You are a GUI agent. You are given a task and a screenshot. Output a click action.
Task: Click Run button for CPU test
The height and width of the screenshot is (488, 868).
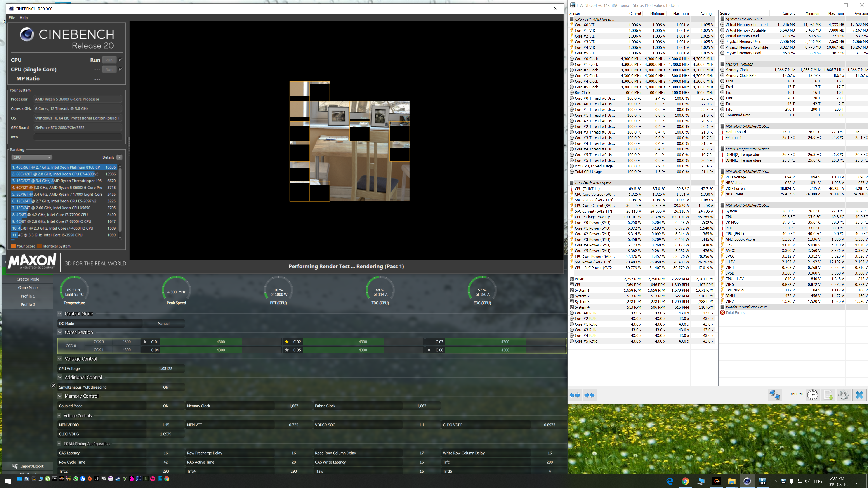click(x=109, y=60)
